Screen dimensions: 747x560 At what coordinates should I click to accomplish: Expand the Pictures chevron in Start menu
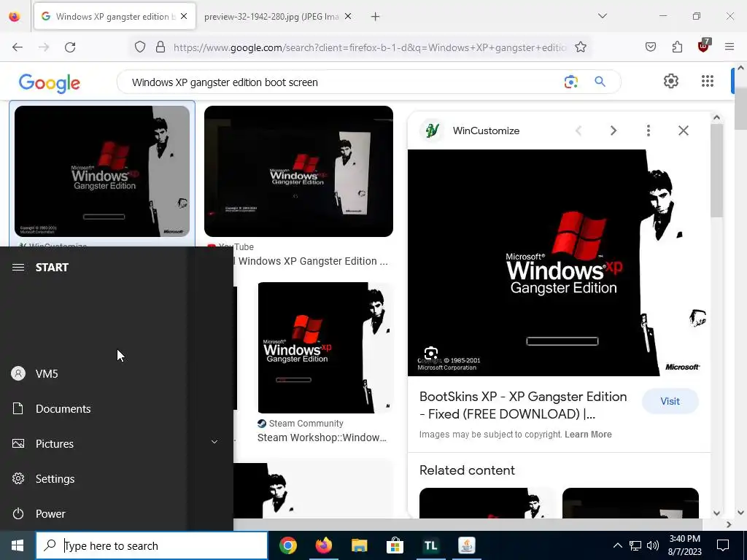214,442
